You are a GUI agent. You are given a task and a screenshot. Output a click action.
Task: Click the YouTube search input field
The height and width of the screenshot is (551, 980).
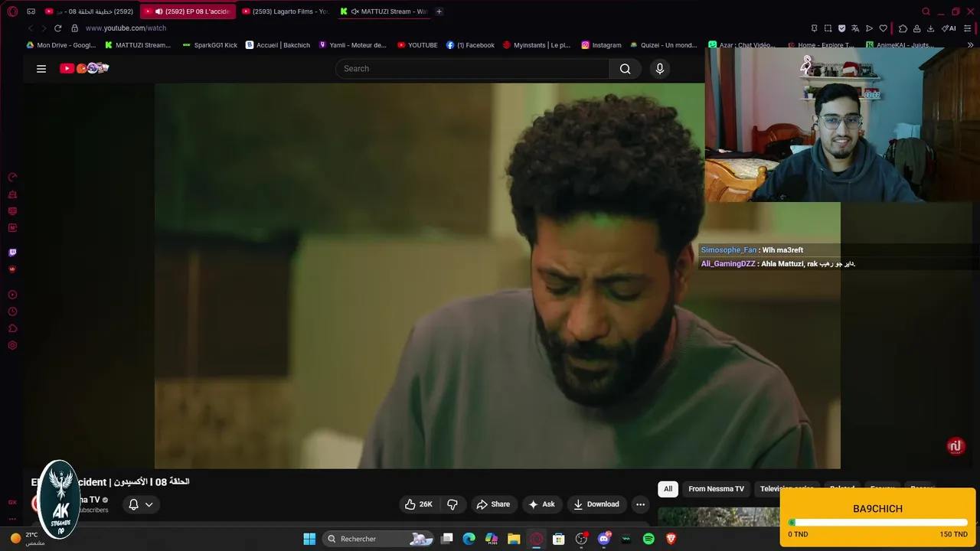472,69
